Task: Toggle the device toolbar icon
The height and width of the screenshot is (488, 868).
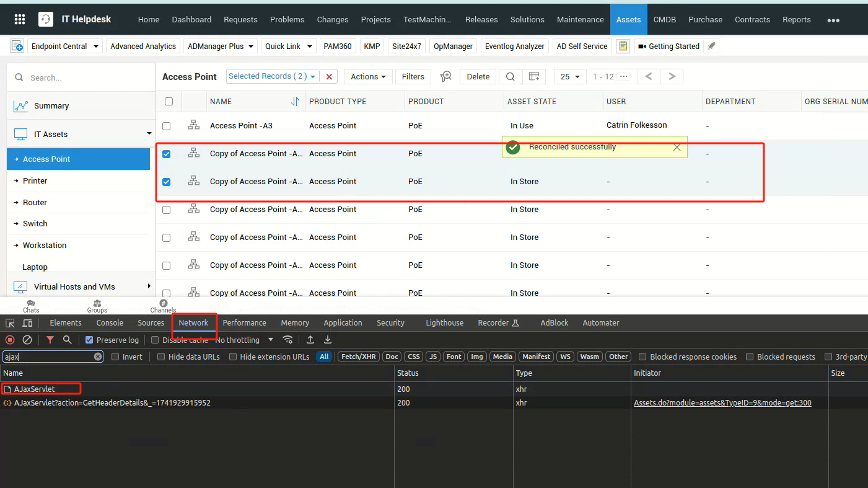Action: [x=27, y=323]
